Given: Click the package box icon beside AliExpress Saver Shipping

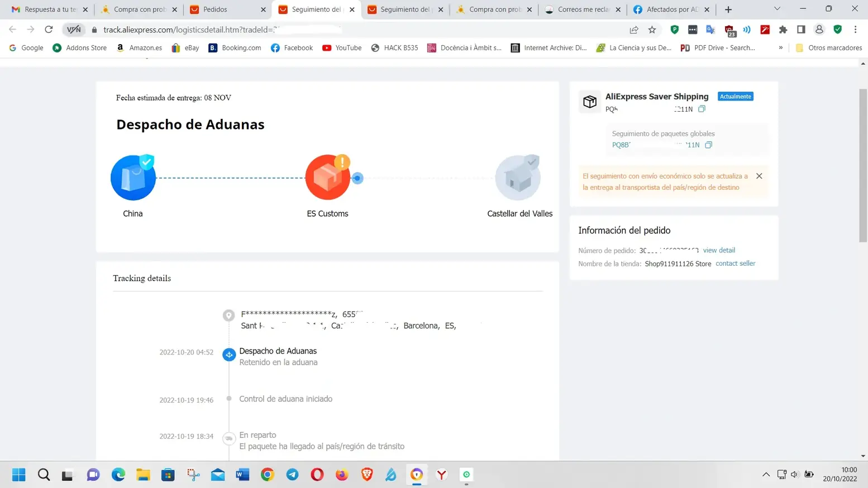Looking at the screenshot, I should pyautogui.click(x=590, y=101).
